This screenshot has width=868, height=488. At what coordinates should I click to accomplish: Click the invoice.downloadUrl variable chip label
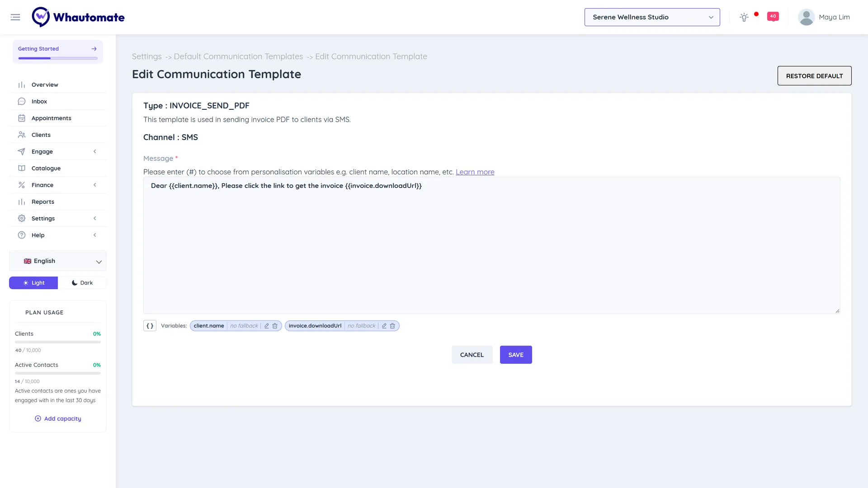[315, 326]
